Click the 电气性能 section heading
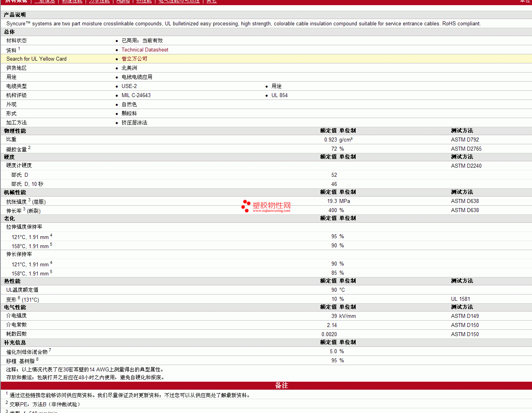Screen dimensions: 532x413 tap(15, 308)
